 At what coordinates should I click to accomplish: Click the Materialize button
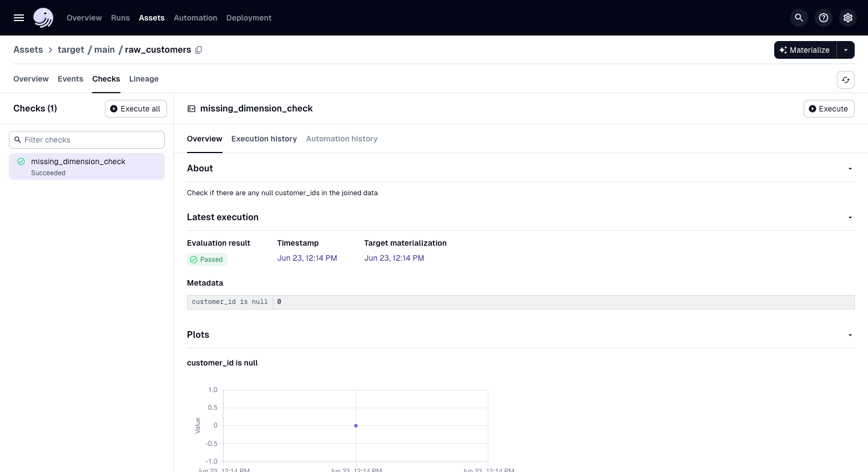click(805, 50)
